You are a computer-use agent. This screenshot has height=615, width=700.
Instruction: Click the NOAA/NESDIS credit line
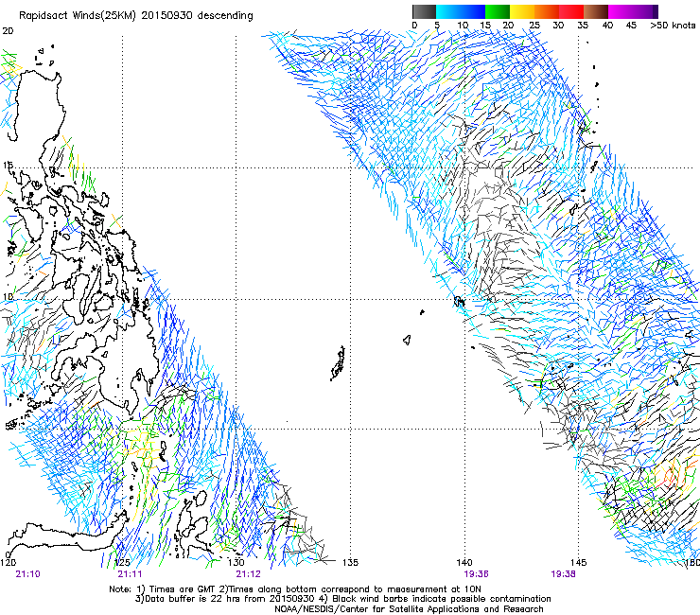409,609
